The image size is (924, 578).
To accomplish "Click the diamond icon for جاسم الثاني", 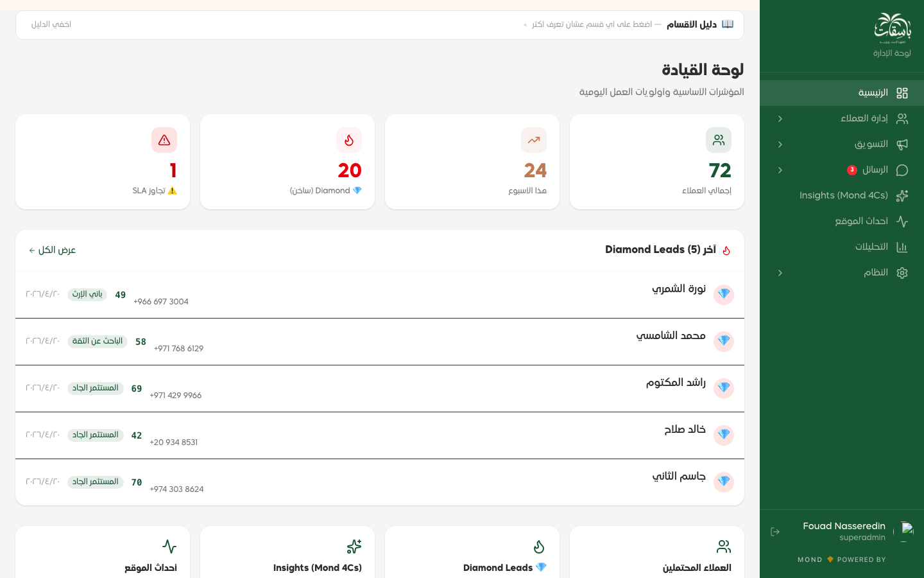I will (724, 482).
